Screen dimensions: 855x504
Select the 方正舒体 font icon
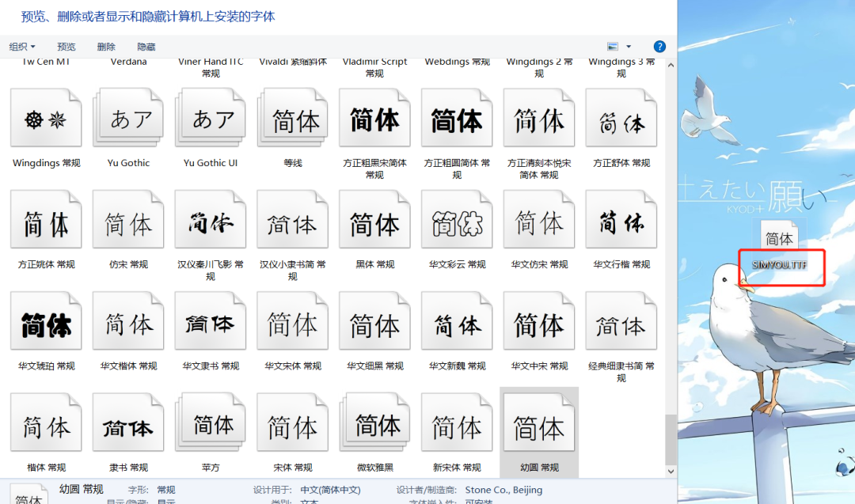pos(621,118)
